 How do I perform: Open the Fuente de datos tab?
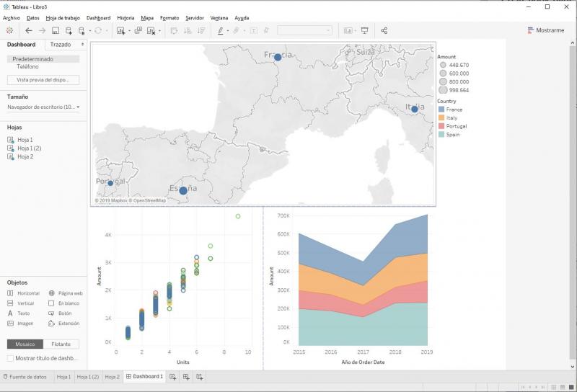pos(27,377)
